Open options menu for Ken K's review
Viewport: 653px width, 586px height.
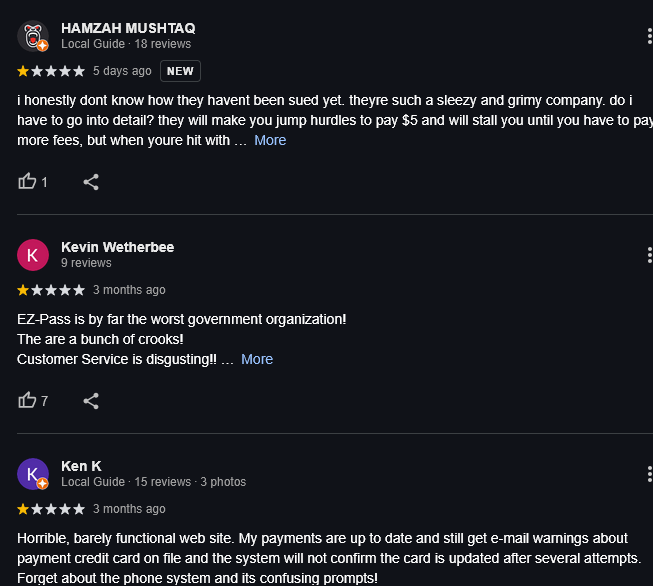pyautogui.click(x=649, y=474)
